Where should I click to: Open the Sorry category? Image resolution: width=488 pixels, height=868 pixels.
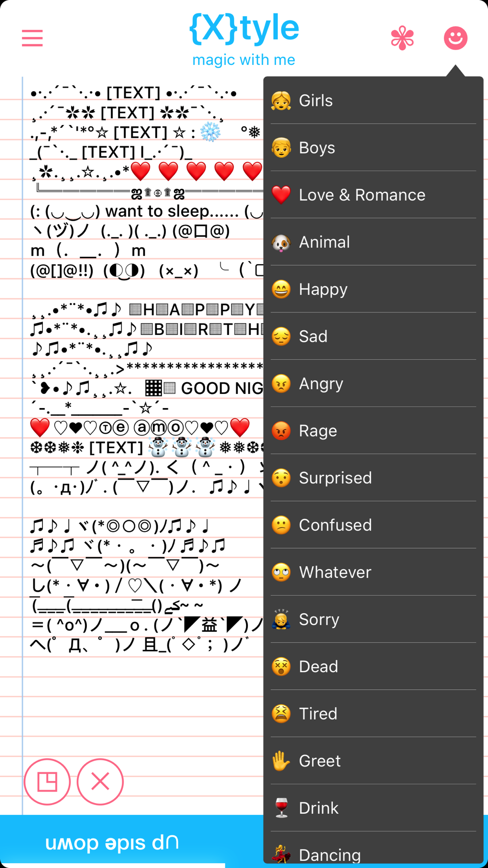pos(373,619)
